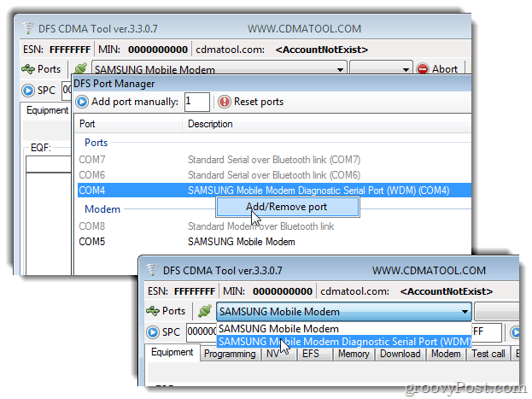Click the SPC button label in lower window
The image size is (532, 399).
[171, 332]
